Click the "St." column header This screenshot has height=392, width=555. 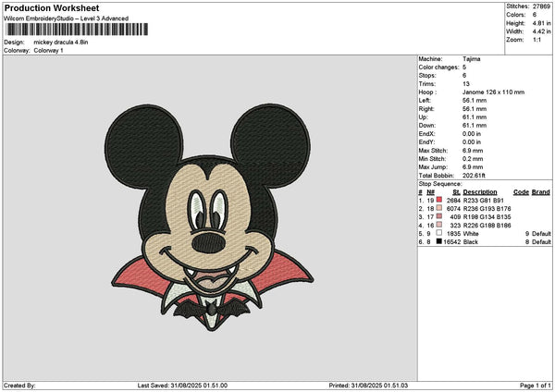tap(457, 192)
